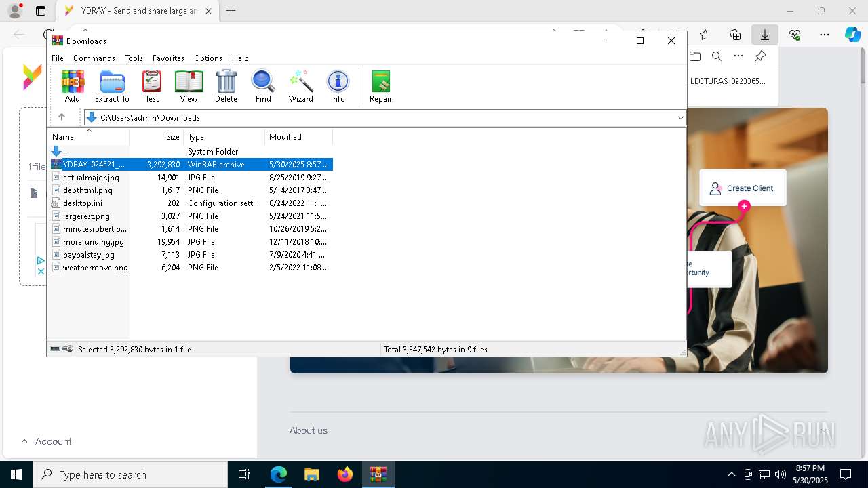Open the Tools menu
Viewport: 868px width, 488px height.
134,58
